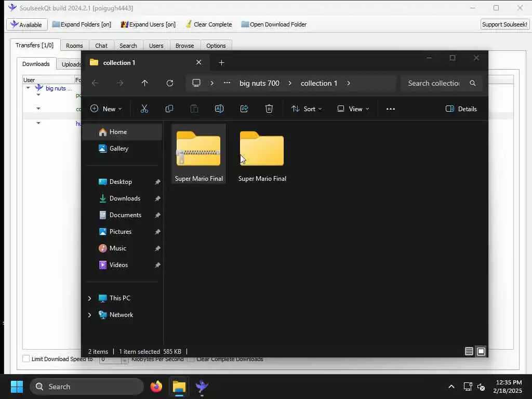Open Downloads in quick access
This screenshot has width=532, height=399.
click(123, 198)
